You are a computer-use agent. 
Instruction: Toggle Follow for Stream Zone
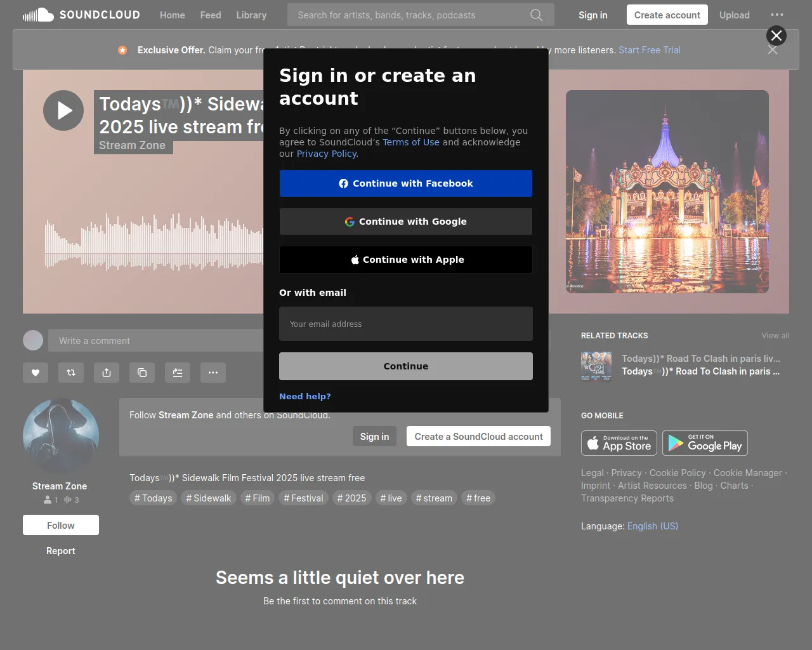point(61,525)
